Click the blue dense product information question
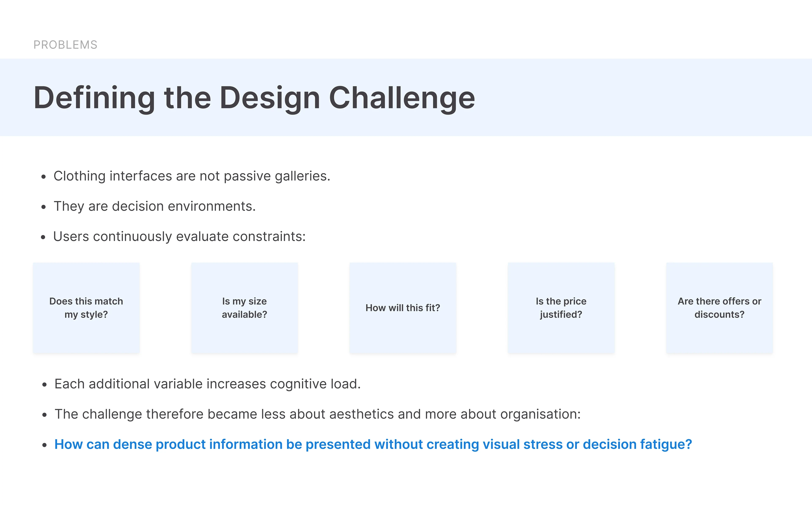 click(x=373, y=444)
